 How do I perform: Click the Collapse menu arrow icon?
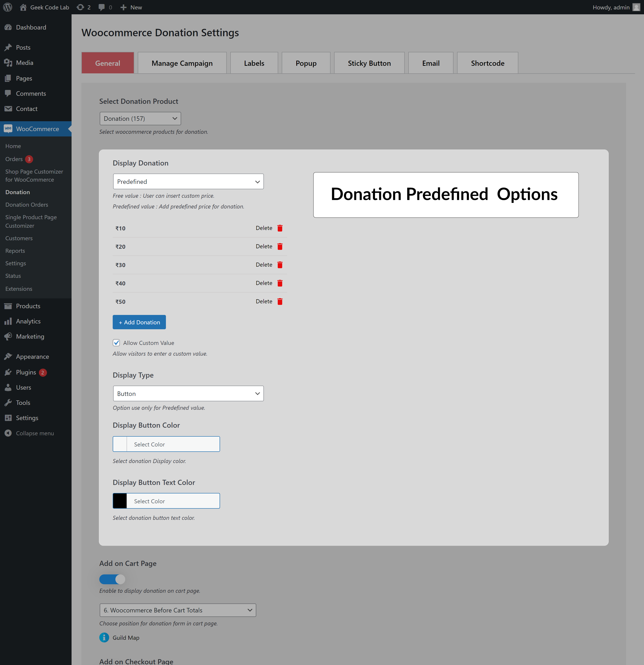coord(8,433)
